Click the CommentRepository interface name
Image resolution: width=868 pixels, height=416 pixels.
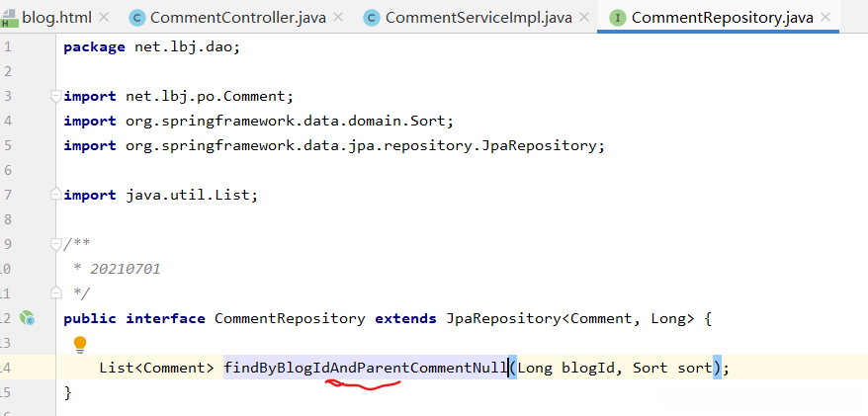click(290, 318)
